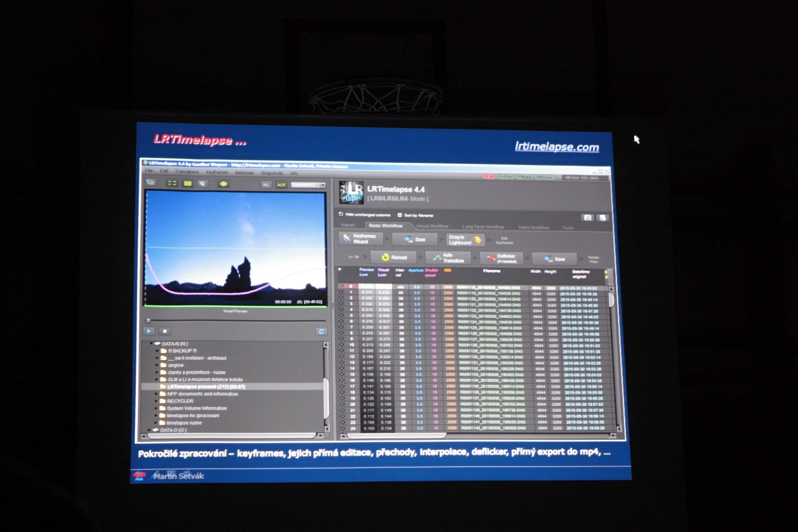Click the folder tree horizontal scrollbar
Image resolution: width=798 pixels, height=532 pixels.
point(231,436)
